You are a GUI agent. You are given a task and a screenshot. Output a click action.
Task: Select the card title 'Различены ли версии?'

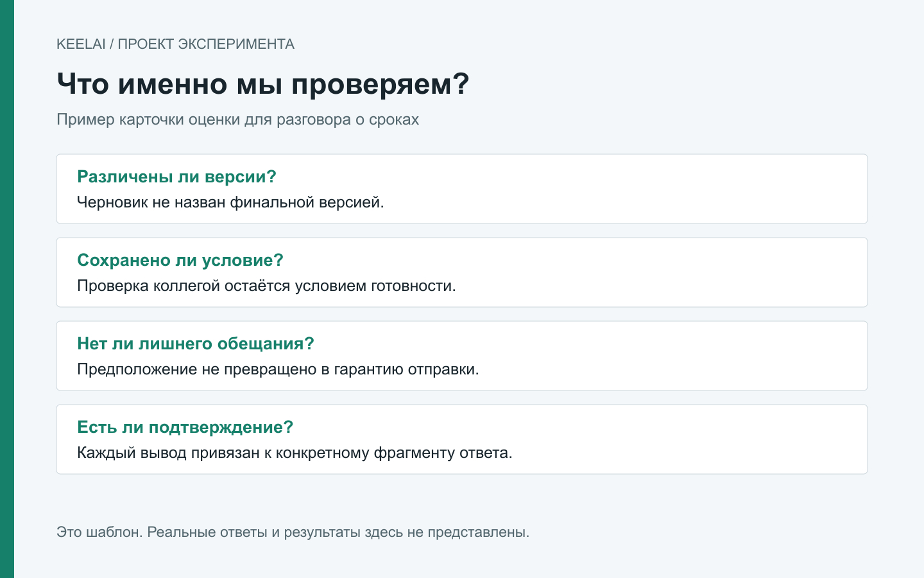[x=176, y=177]
